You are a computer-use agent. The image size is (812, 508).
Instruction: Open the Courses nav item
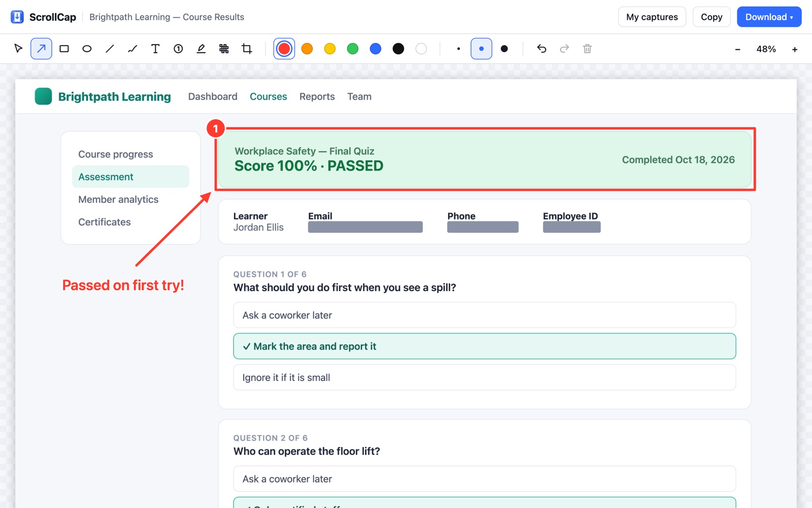(x=268, y=97)
